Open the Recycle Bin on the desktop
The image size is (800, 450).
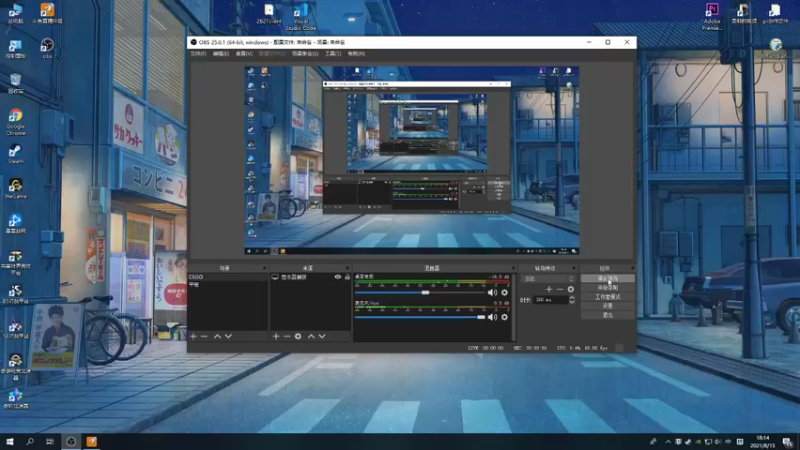tap(16, 83)
